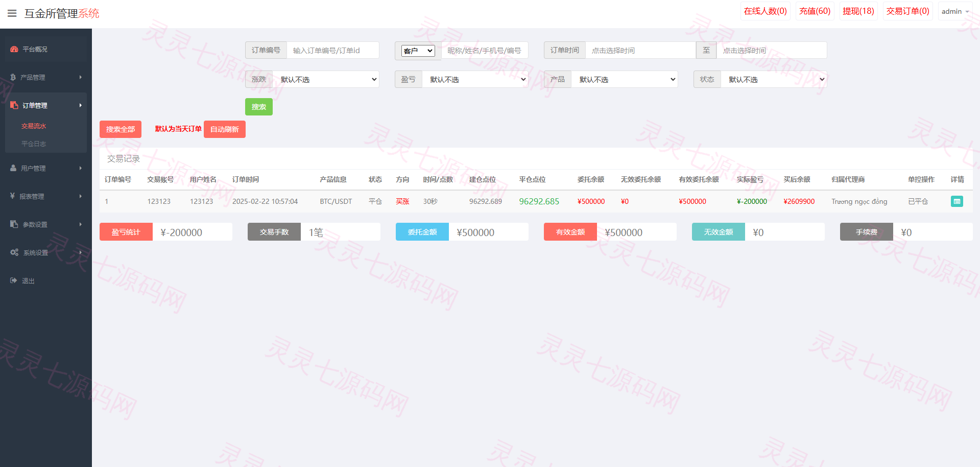The height and width of the screenshot is (467, 980).
Task: Open the 盈亏 filter dropdown
Action: point(475,79)
